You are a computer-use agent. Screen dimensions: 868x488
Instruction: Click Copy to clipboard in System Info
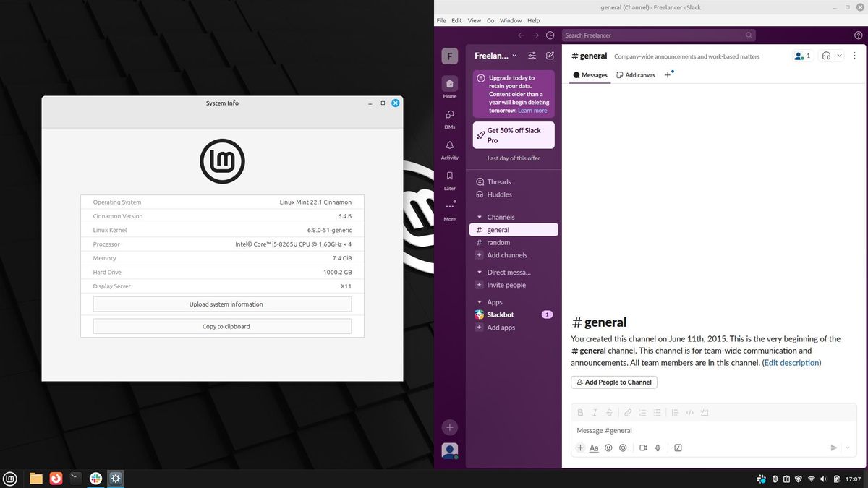pyautogui.click(x=222, y=326)
